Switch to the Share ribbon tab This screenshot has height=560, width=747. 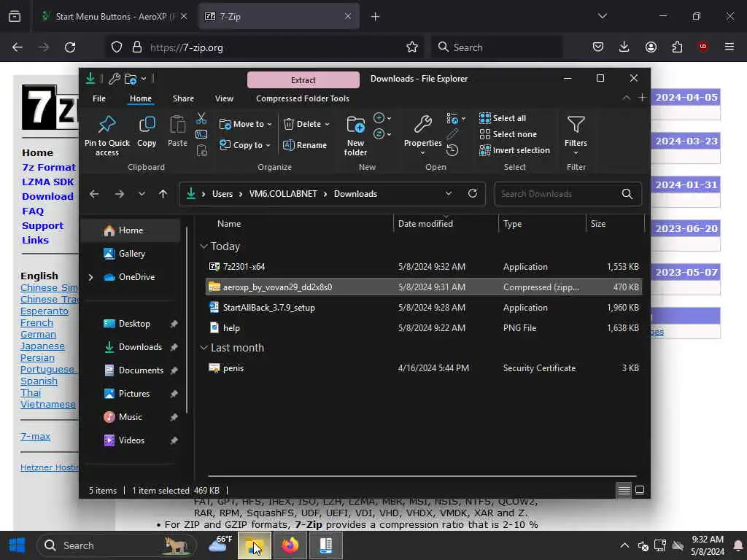[183, 98]
